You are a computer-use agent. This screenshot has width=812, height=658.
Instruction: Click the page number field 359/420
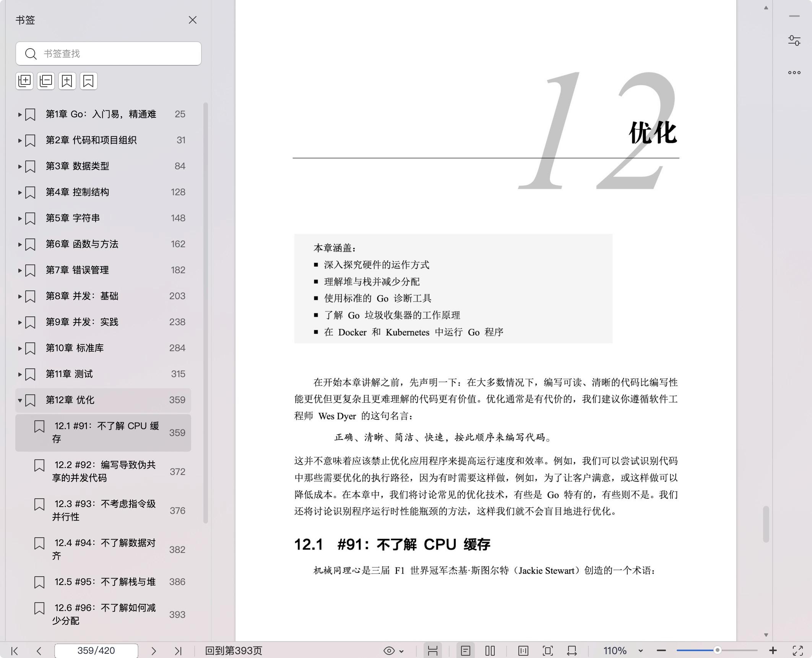point(96,651)
